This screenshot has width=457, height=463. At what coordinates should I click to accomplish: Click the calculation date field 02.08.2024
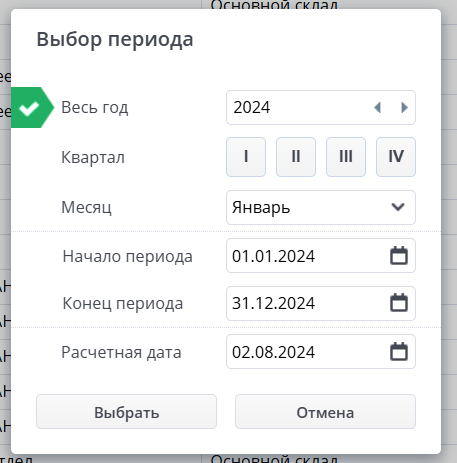(x=321, y=352)
